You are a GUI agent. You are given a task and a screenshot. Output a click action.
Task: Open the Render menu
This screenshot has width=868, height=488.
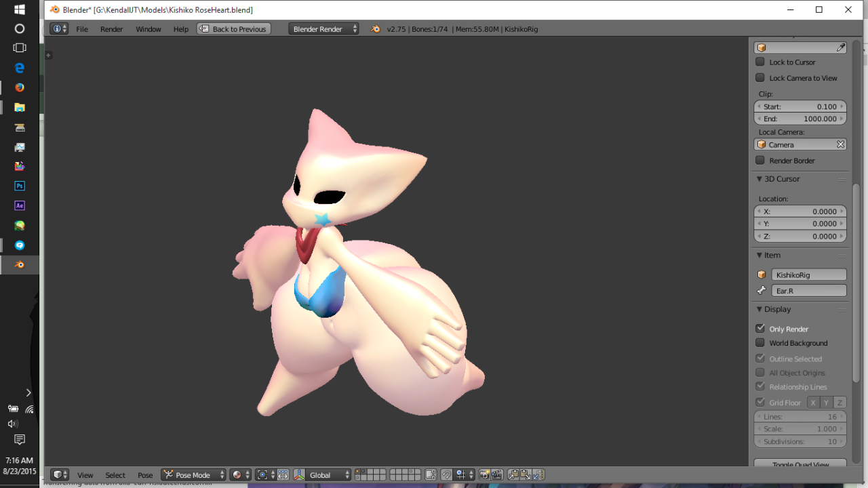(x=112, y=29)
